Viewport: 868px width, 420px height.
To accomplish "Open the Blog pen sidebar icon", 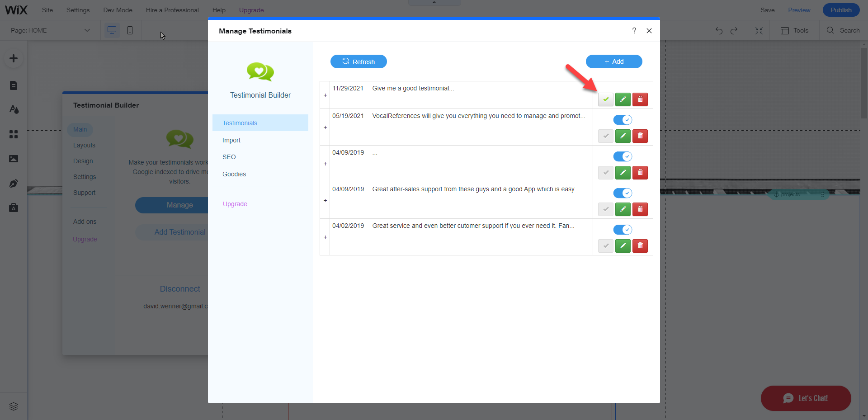I will (14, 184).
